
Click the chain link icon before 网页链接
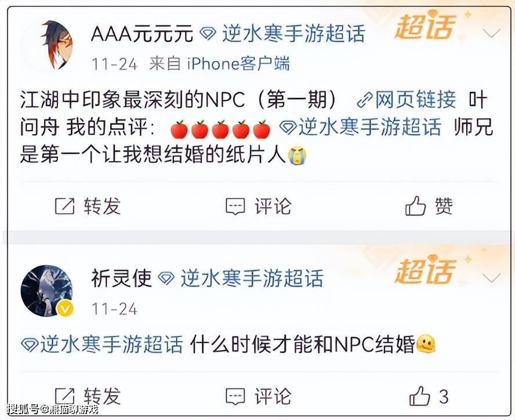click(365, 100)
